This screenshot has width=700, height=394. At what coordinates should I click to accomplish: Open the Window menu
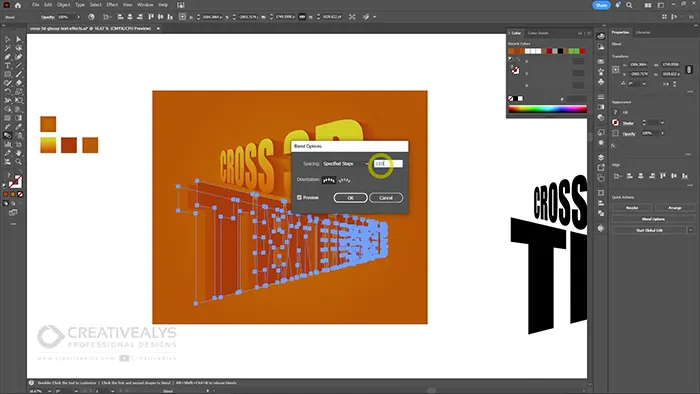pyautogui.click(x=145, y=5)
